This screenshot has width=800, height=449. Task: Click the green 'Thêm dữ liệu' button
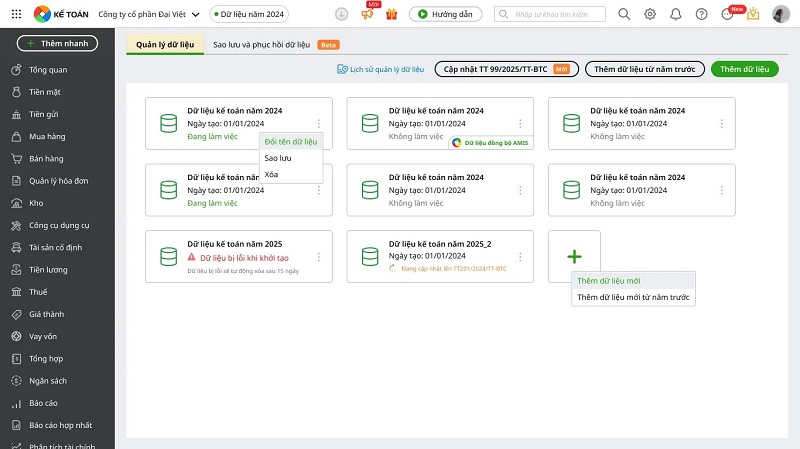pyautogui.click(x=743, y=69)
